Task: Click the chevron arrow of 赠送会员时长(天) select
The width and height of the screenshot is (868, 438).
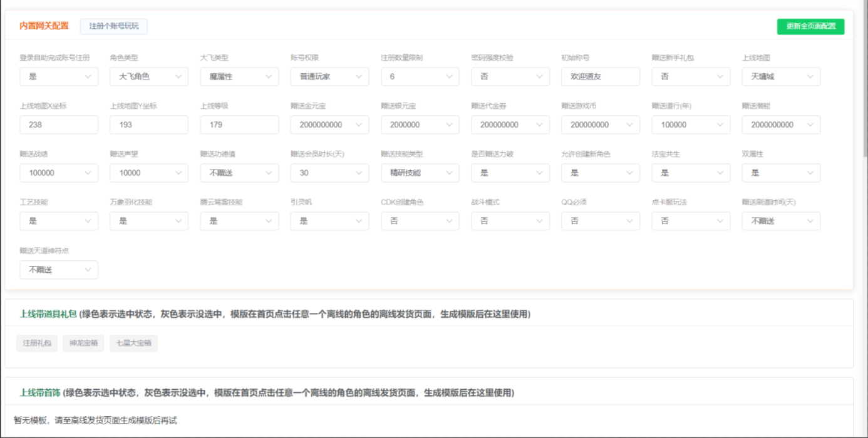Action: [x=359, y=173]
